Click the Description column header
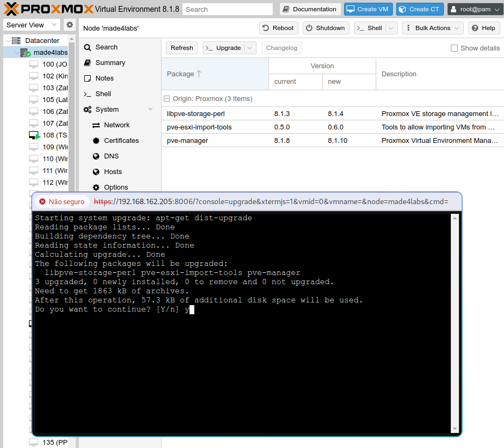 (440, 74)
